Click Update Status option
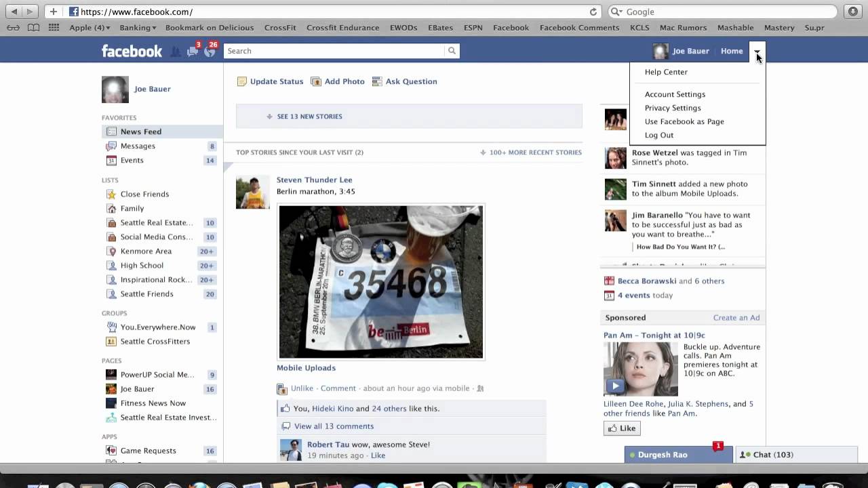 (270, 81)
